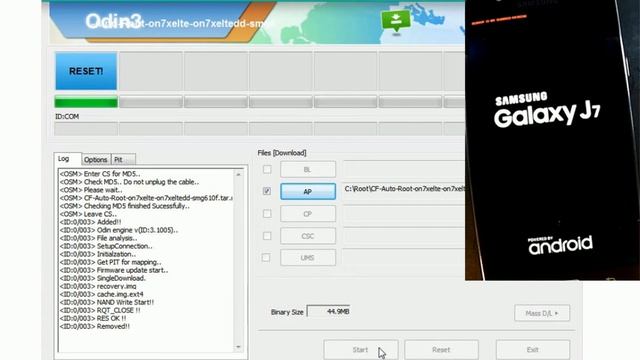The height and width of the screenshot is (360, 640).
Task: Enable the UMS file checkbox
Action: (x=266, y=258)
